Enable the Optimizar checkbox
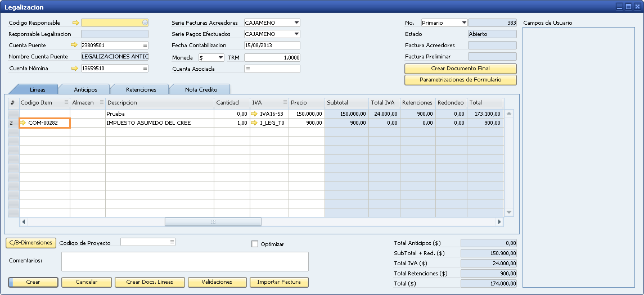This screenshot has height=295, width=644. (x=255, y=244)
